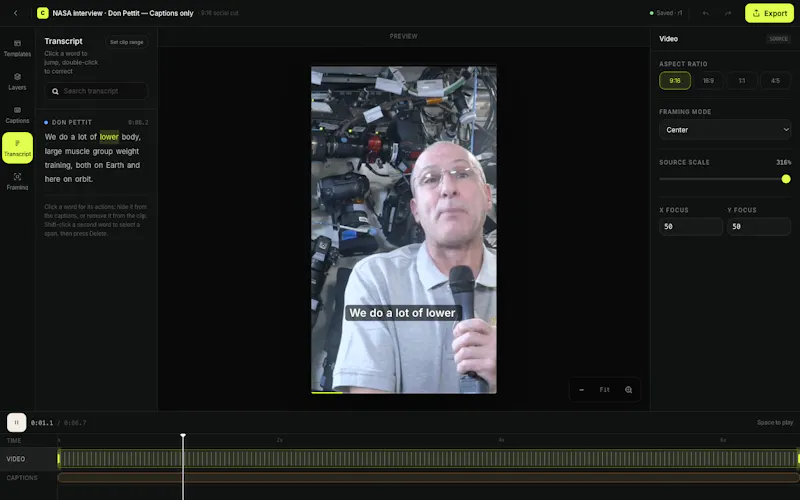Click the word 'Earth' in transcript
The height and width of the screenshot is (500, 800).
[115, 165]
